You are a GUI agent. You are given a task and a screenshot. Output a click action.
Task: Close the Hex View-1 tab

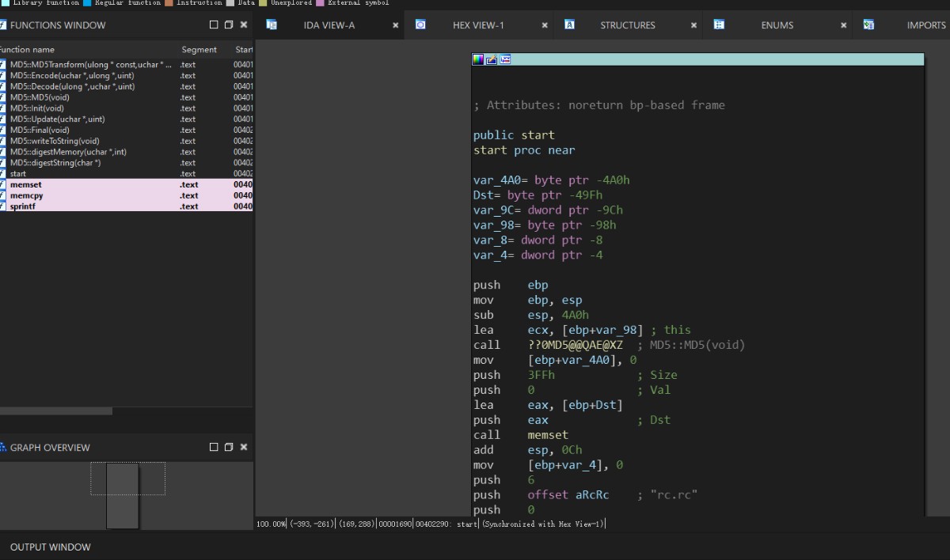545,25
